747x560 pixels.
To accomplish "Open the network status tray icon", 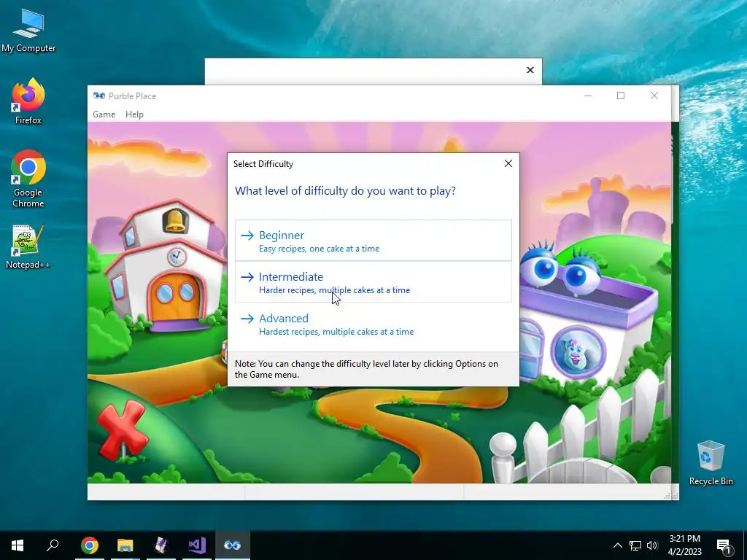I will pos(635,545).
